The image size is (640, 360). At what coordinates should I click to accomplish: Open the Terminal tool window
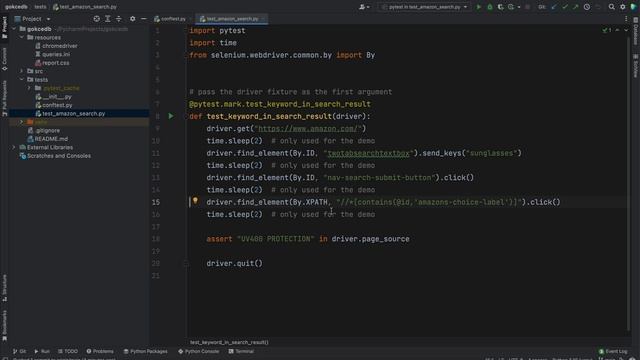point(241,351)
